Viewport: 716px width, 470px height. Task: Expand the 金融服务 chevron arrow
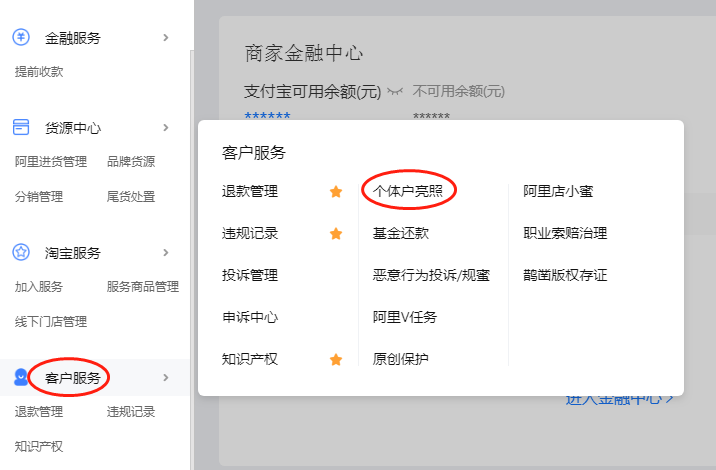(x=166, y=37)
